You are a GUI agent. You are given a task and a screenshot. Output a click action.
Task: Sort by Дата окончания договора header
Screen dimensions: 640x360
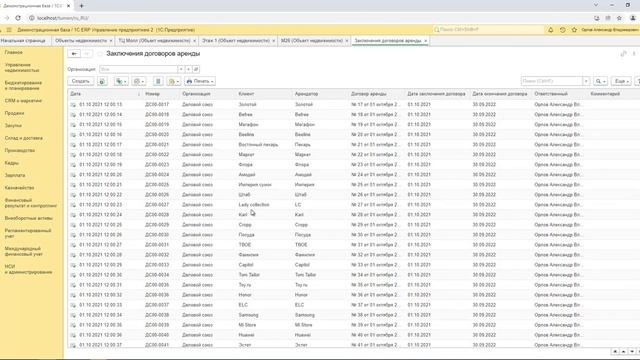pos(500,94)
